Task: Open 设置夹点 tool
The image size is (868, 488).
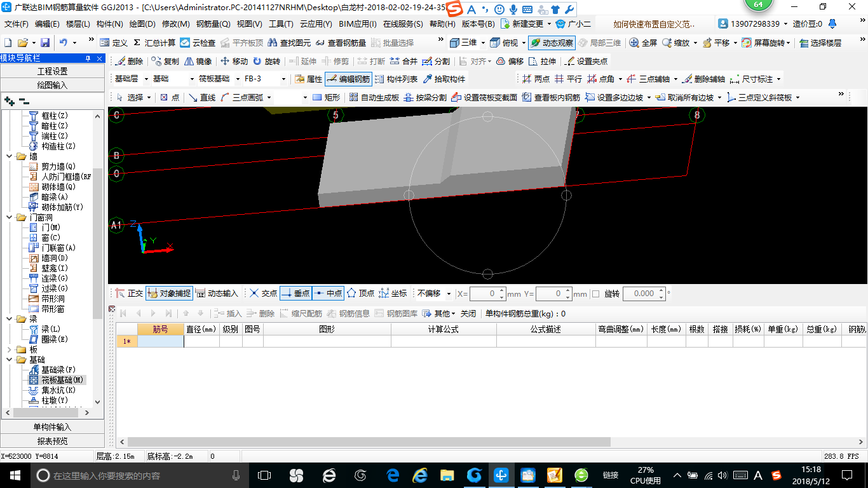Action: click(586, 62)
